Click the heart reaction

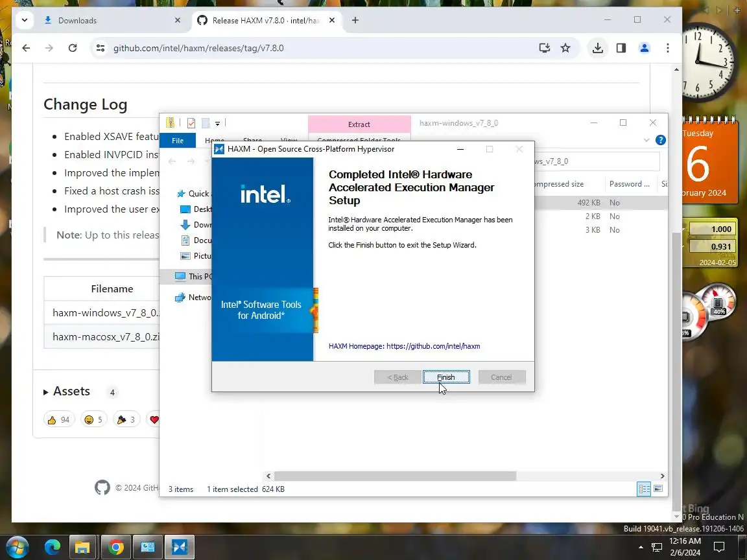click(x=154, y=419)
